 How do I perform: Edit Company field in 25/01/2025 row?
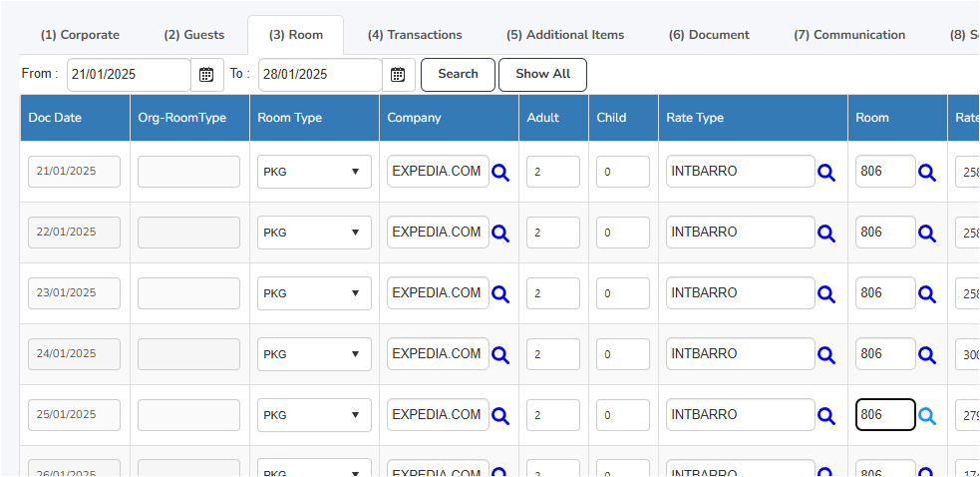[x=438, y=415]
